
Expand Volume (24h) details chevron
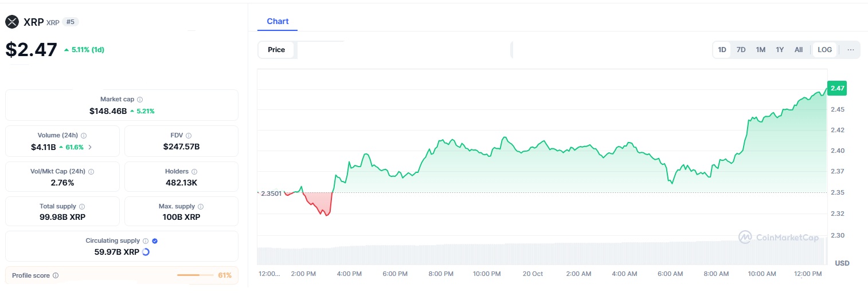pyautogui.click(x=90, y=147)
